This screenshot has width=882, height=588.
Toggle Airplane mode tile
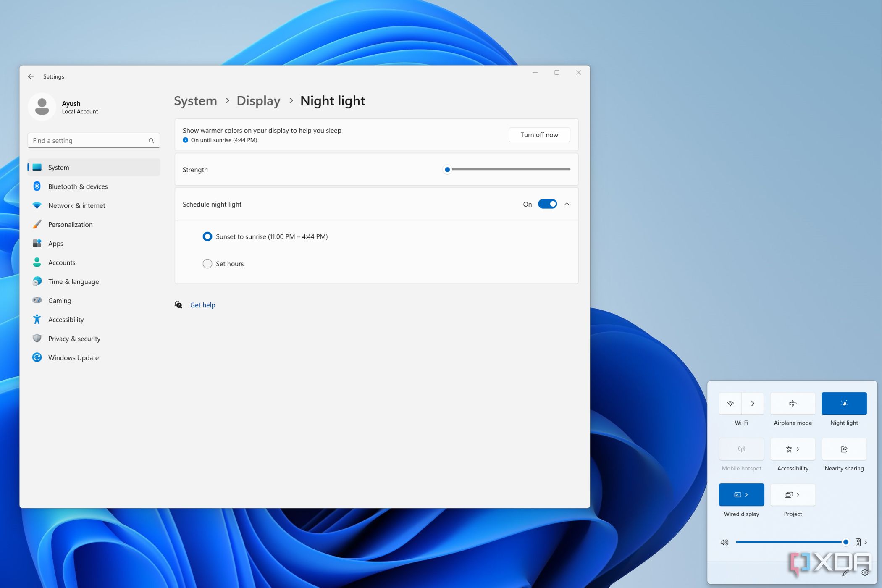[793, 403]
